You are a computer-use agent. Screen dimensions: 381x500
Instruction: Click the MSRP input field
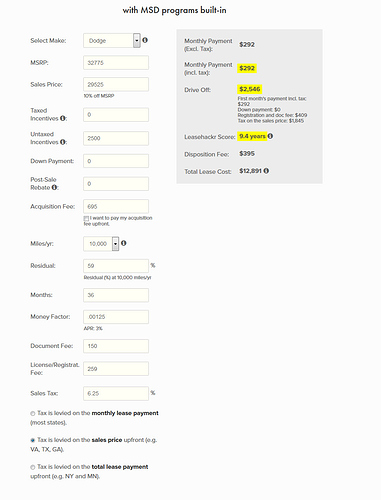tap(116, 63)
